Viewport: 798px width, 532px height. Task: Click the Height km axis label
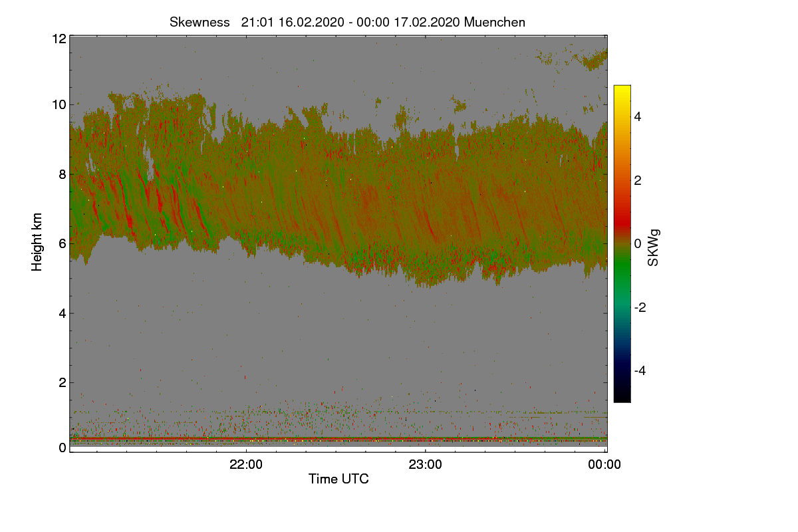coord(37,242)
